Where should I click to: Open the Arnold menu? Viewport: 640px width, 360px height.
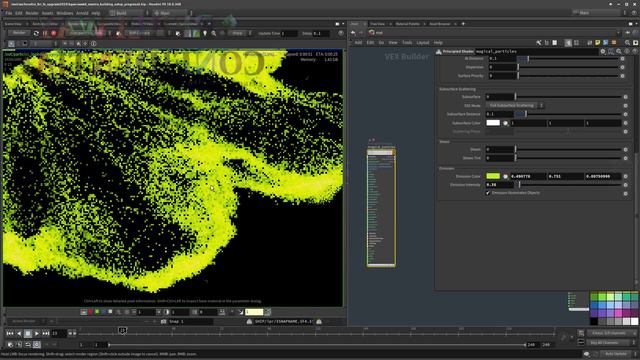click(82, 13)
